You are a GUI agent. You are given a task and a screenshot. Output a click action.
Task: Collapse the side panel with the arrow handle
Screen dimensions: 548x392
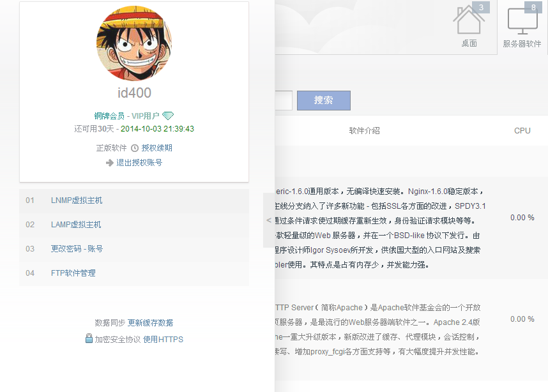click(x=269, y=220)
